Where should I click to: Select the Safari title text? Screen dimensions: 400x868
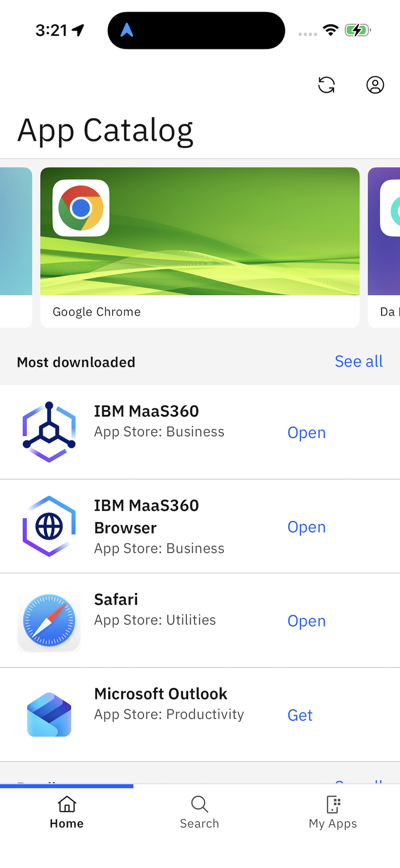point(116,600)
